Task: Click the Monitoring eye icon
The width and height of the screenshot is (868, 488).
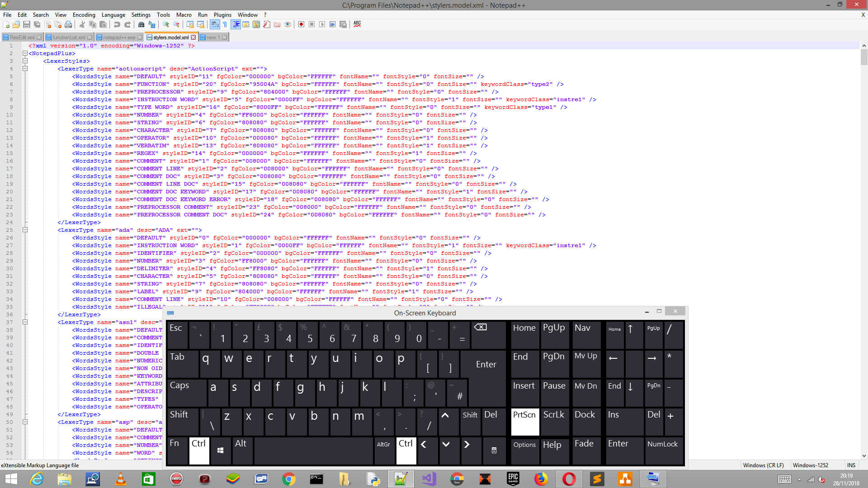Action: pos(288,24)
